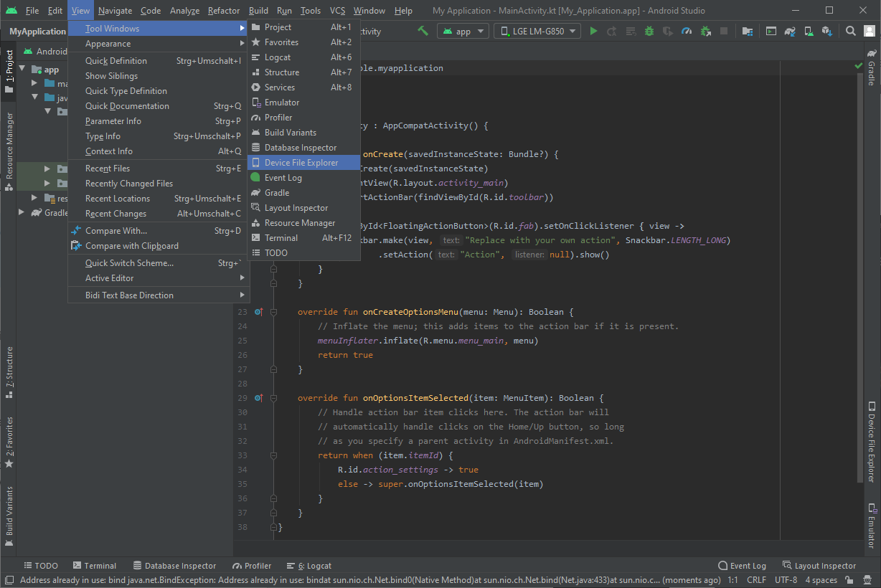This screenshot has height=588, width=881.
Task: Choose Layout Inspector in Tool Windows submenu
Action: [x=296, y=208]
